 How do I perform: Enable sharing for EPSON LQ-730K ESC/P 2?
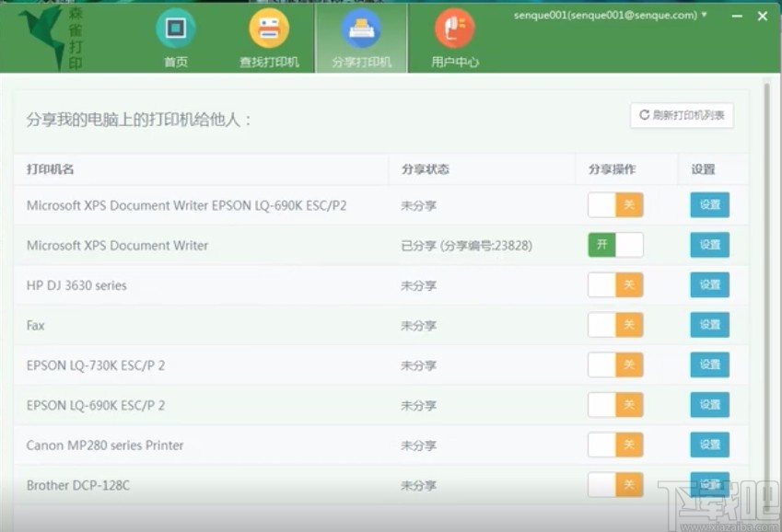click(614, 364)
